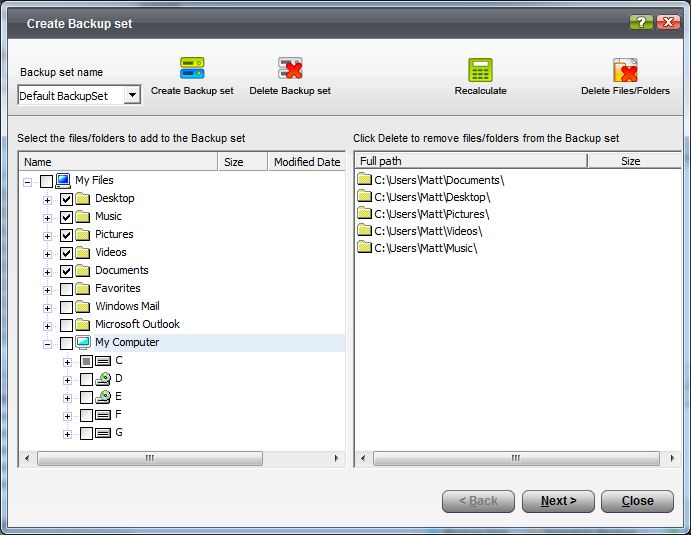Sort by the Name column header

pos(119,162)
